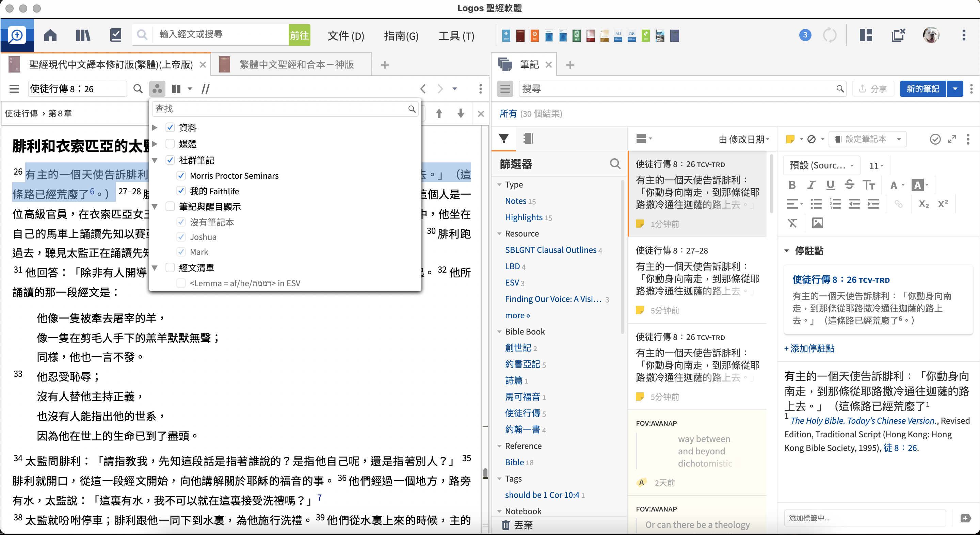
Task: Open the Library icon
Action: pyautogui.click(x=83, y=35)
